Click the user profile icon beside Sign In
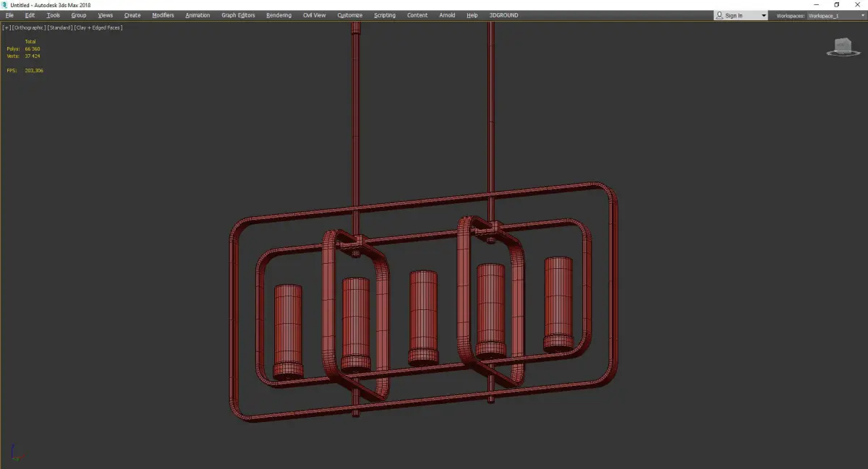The width and height of the screenshot is (868, 469). [720, 15]
